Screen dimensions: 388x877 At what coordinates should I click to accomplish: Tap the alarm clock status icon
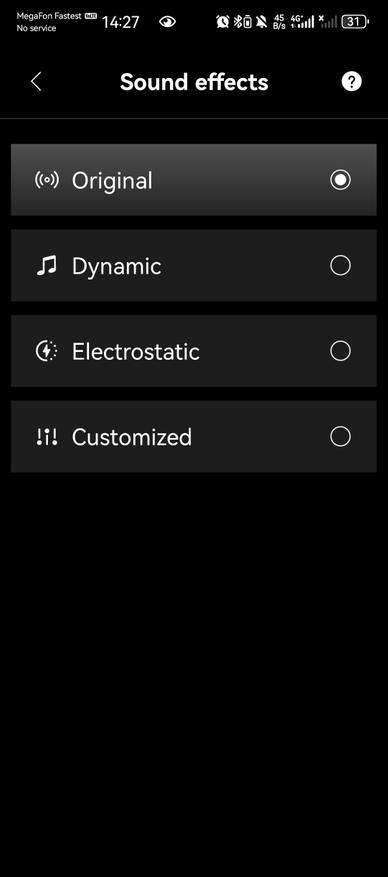click(x=223, y=22)
